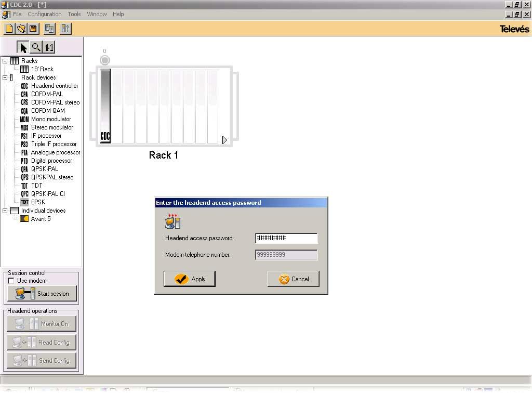This screenshot has width=532, height=393.
Task: Select QPSKPAL stereo device
Action: pos(52,177)
